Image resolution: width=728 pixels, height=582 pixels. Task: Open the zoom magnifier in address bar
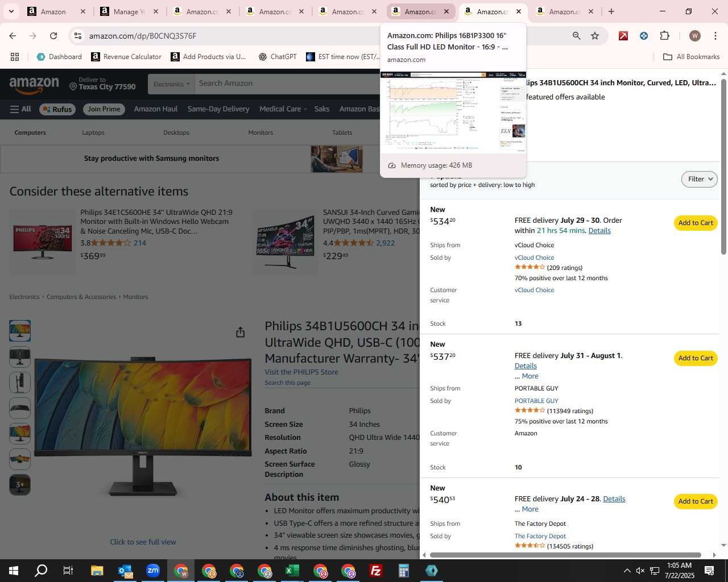tap(577, 36)
